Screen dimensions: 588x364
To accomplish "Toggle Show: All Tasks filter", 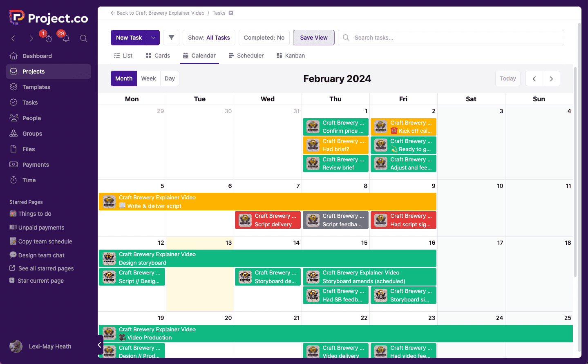I will click(209, 37).
